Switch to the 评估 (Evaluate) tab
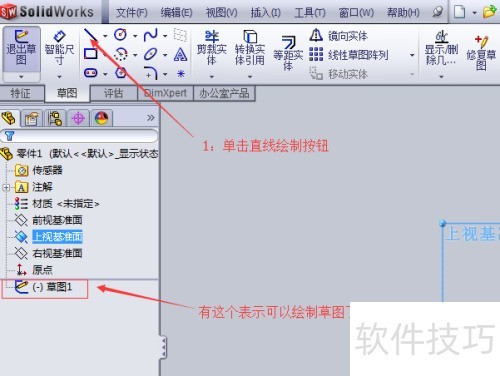The image size is (500, 376). coord(114,93)
